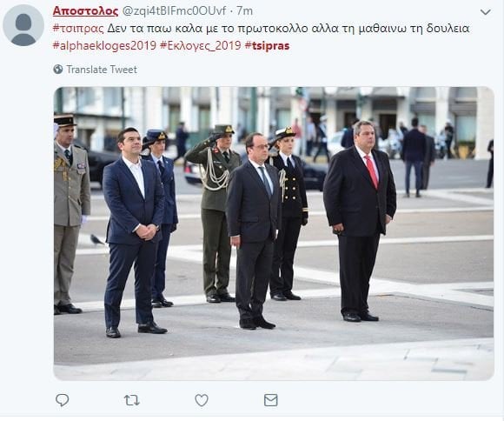Retweet this post using the arrows icon
Viewport: 504px width, 421px height.
coord(131,400)
